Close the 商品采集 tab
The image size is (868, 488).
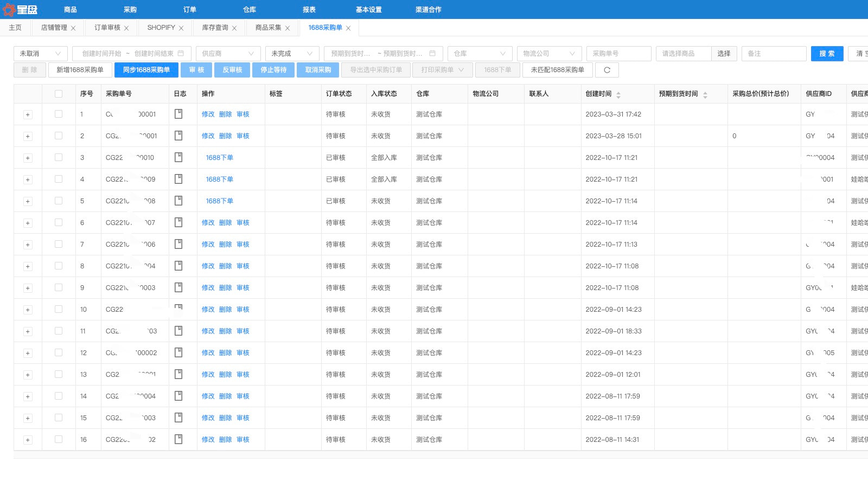(x=288, y=28)
